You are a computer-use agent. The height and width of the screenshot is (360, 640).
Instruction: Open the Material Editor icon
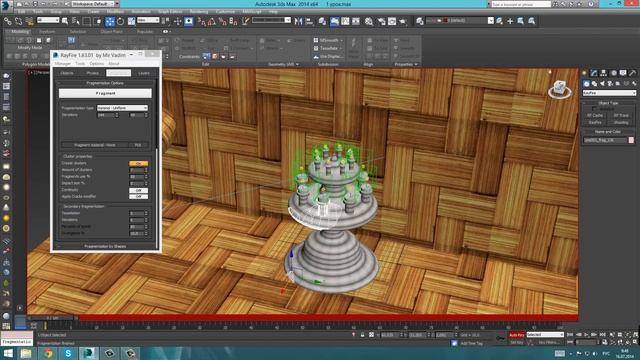[x=369, y=21]
